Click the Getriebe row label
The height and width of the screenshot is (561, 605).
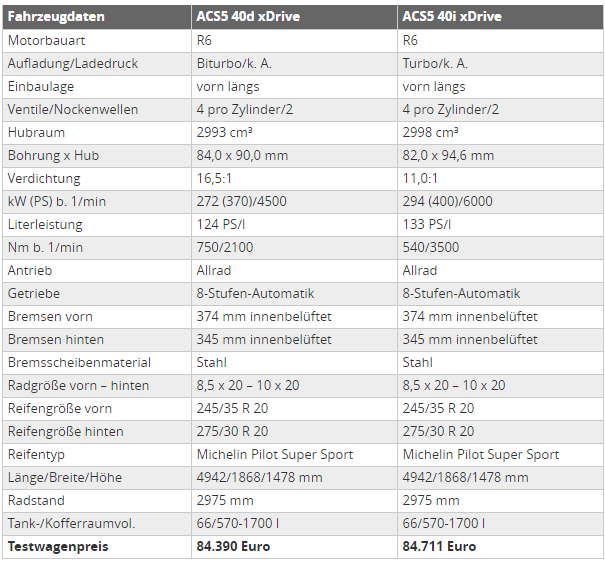[x=34, y=294]
